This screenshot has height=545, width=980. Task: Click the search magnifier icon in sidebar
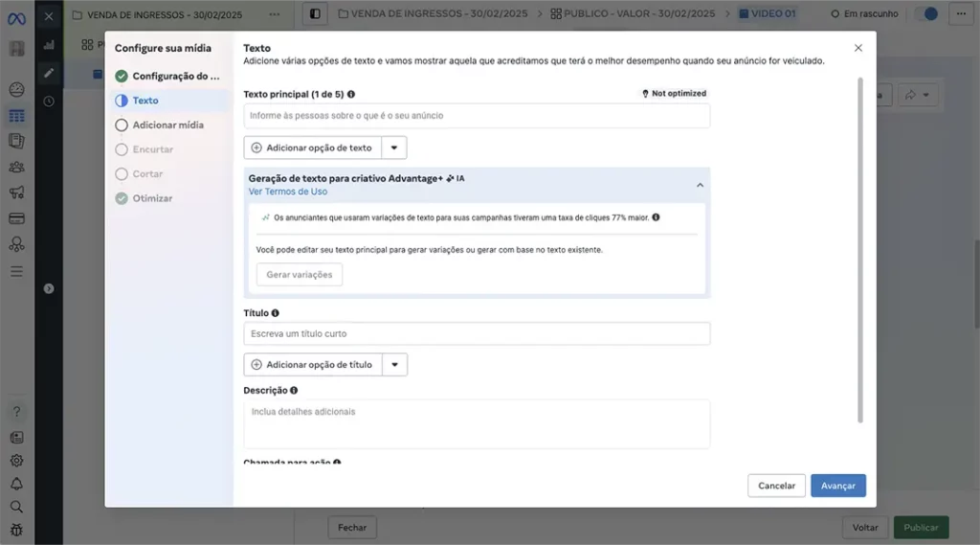tap(16, 507)
